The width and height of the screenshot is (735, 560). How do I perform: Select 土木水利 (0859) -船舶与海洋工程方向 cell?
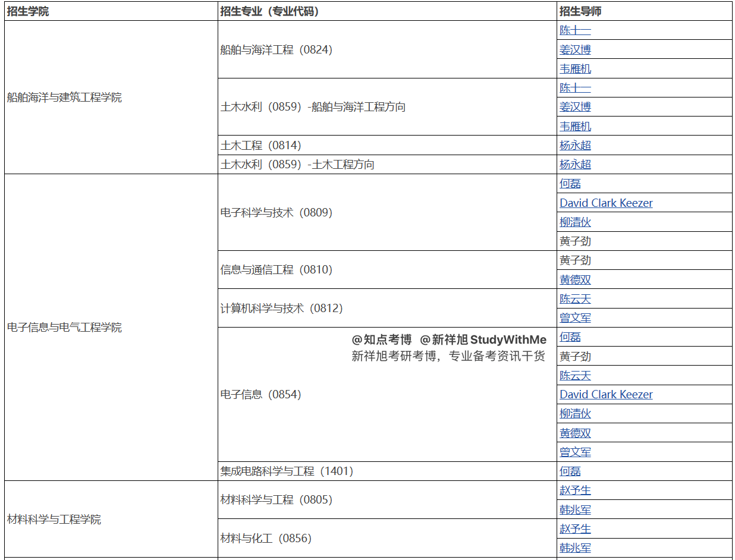point(387,107)
